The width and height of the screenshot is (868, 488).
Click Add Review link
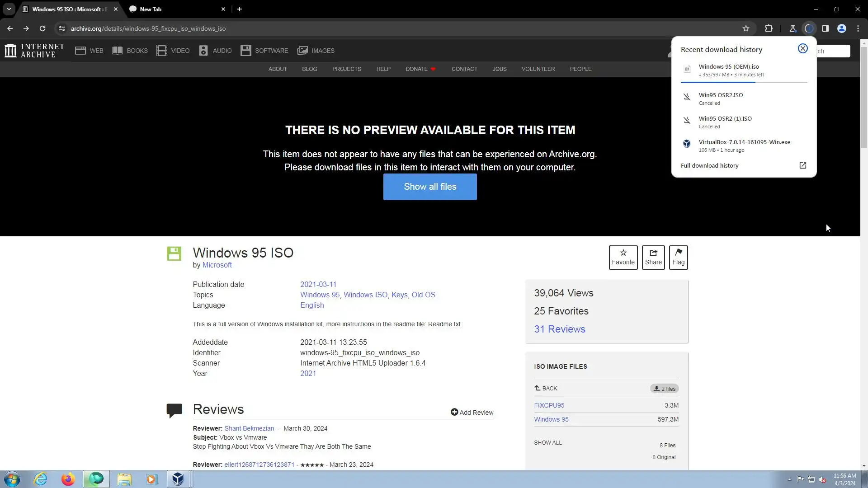[472, 413]
